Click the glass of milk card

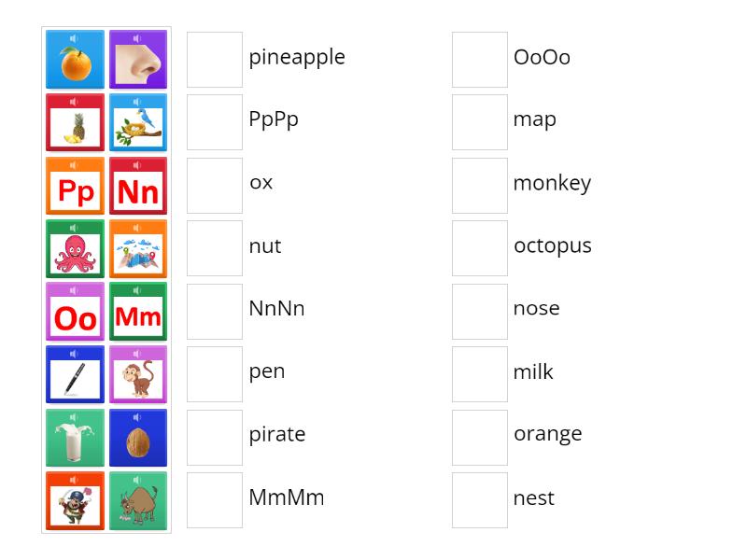point(75,438)
